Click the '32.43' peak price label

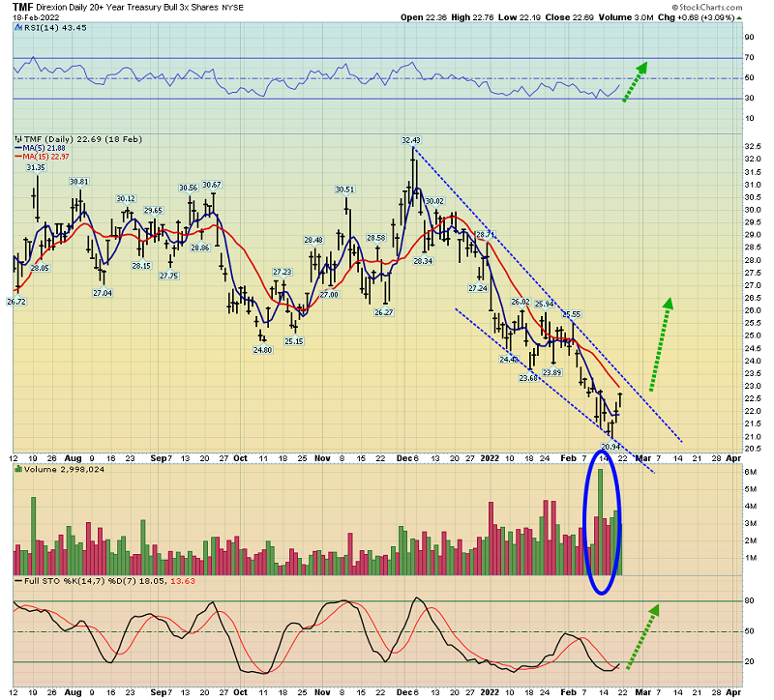pos(410,140)
